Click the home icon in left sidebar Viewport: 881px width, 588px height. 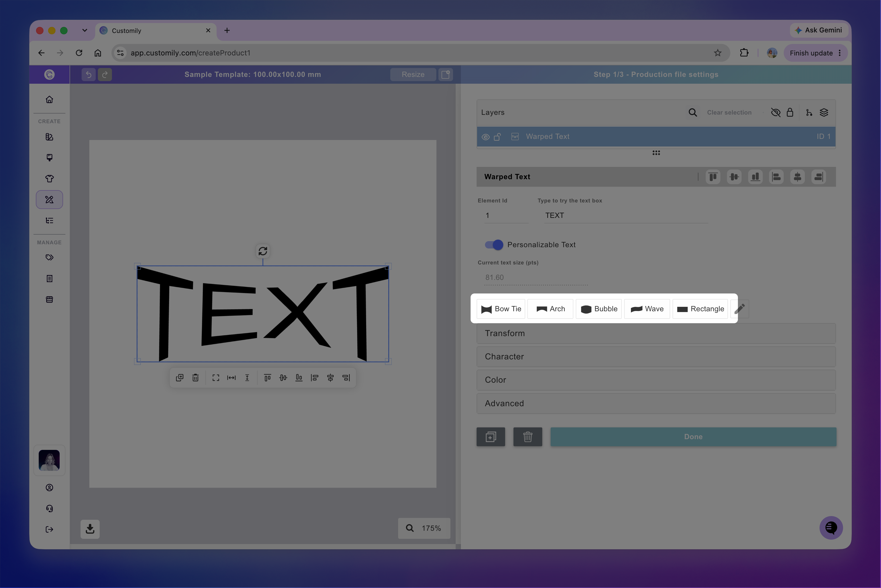49,99
